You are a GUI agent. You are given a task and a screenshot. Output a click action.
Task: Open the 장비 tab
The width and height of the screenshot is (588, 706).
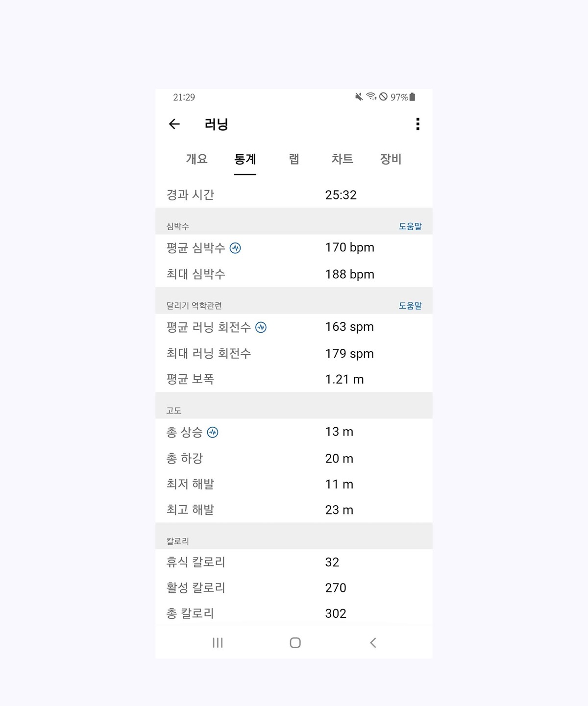(391, 159)
